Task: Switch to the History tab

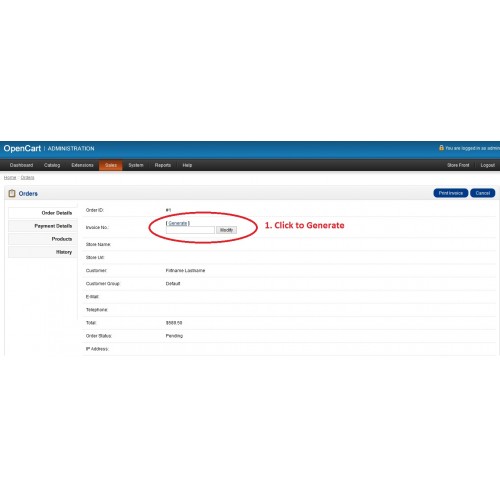Action: tap(43, 252)
